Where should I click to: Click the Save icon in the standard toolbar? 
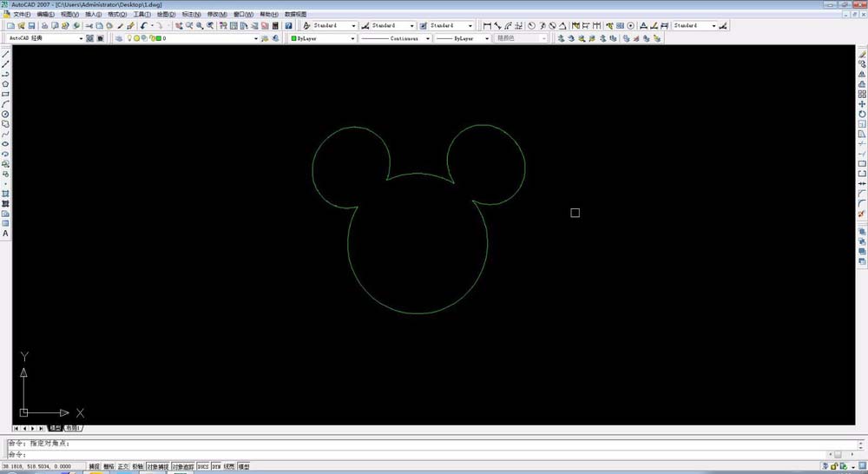(31, 26)
